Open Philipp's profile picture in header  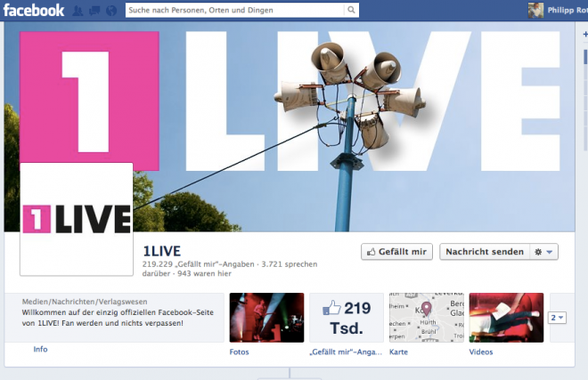point(535,10)
